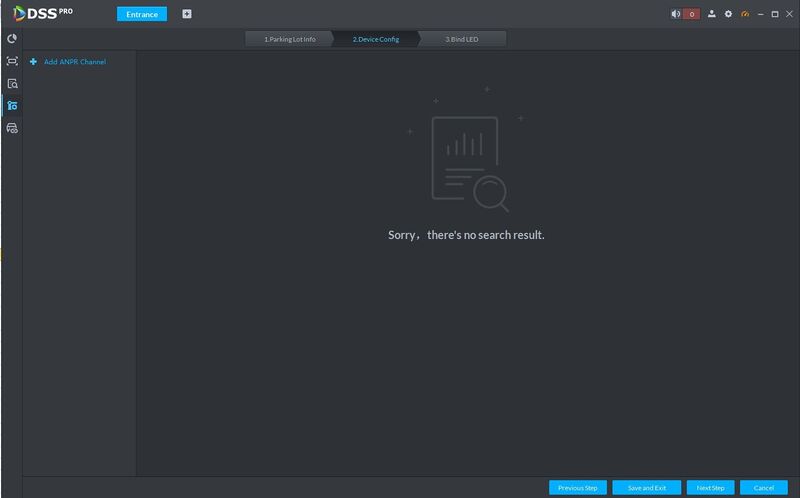
Task: Go to step 1.Parking Lot Info
Action: point(289,39)
